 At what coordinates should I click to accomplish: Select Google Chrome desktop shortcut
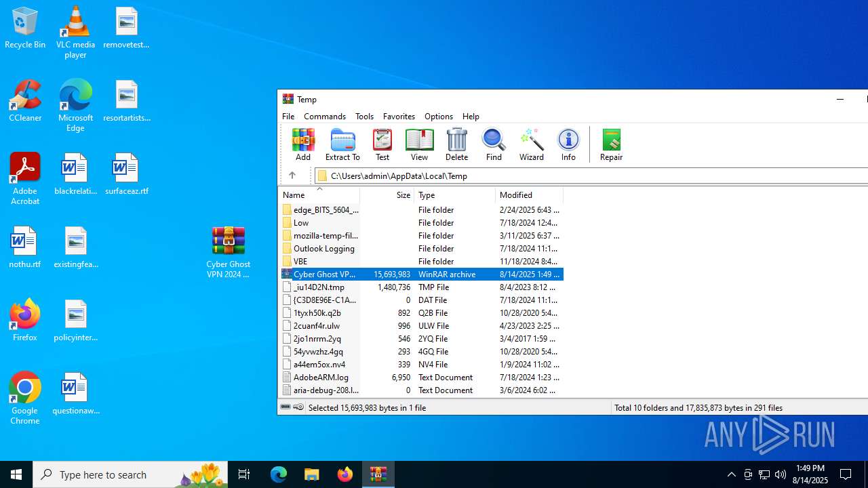(x=25, y=399)
